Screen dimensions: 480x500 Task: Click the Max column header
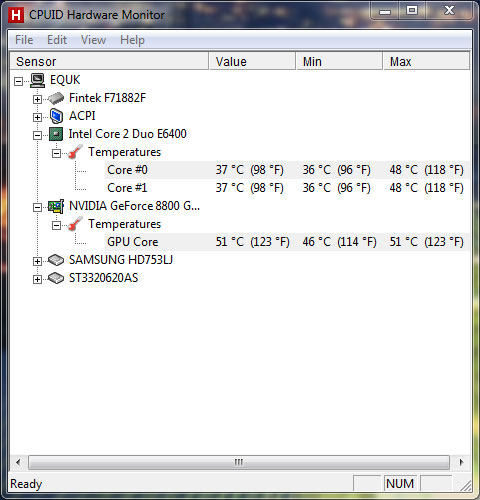coord(426,61)
